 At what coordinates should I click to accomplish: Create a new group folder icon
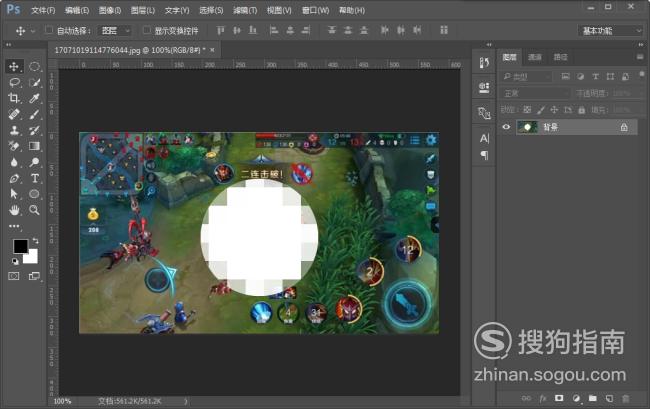coord(593,398)
